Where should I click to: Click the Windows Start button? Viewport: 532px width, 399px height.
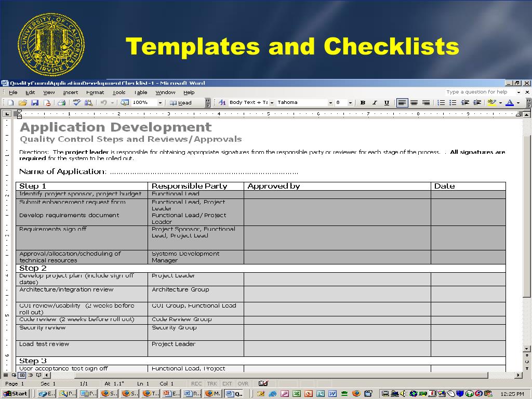[15, 394]
